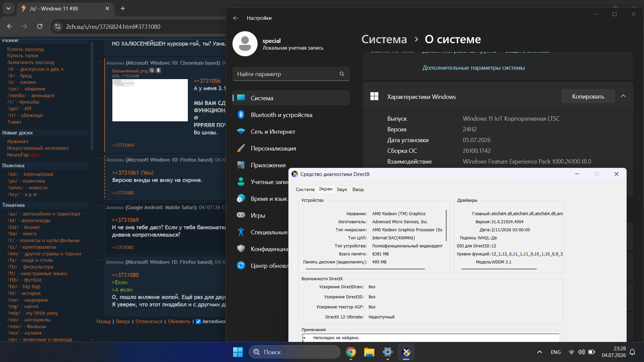Image resolution: width=644 pixels, height=362 pixels.
Task: Collapse the Характеристики Windows section chevron
Action: pyautogui.click(x=623, y=96)
